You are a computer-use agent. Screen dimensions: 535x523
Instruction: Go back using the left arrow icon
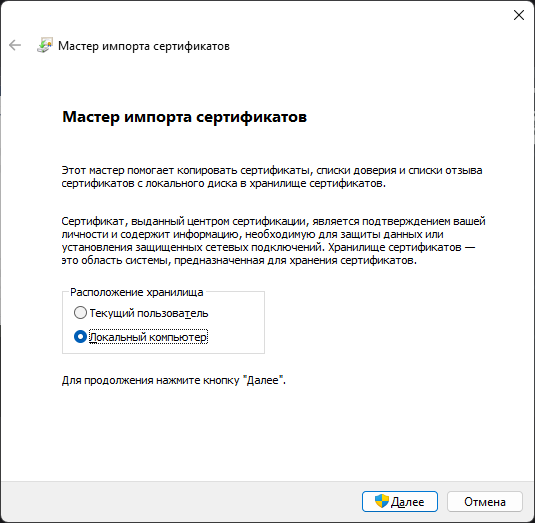pos(15,45)
